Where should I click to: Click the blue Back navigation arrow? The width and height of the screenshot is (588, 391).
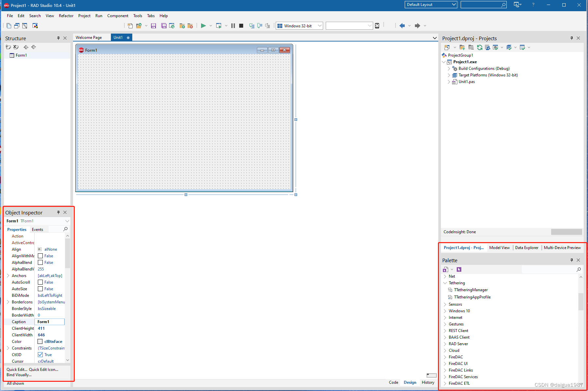pos(402,26)
